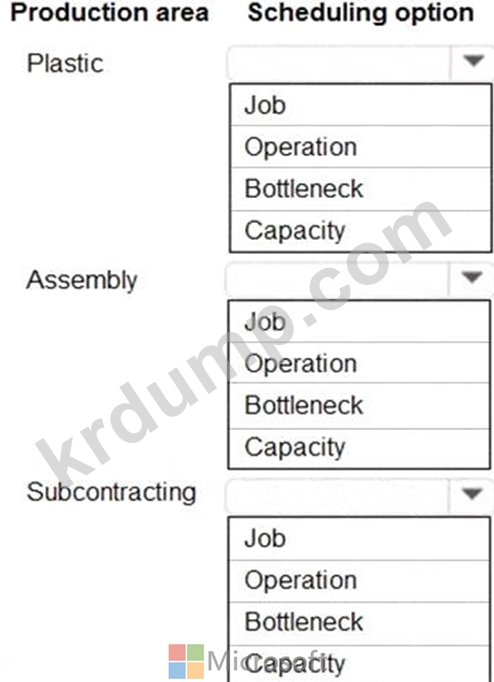This screenshot has width=494, height=682.
Task: Select Operation option for Subcontracting
Action: tap(359, 581)
